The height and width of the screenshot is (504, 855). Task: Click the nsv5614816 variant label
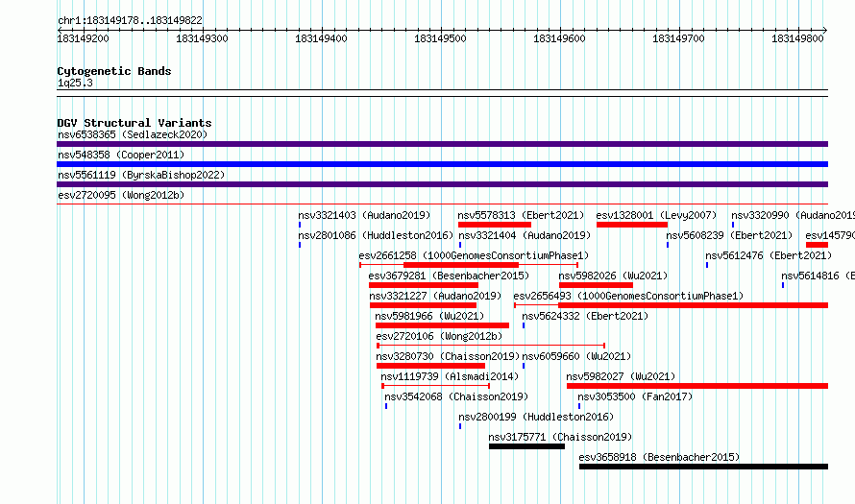(x=818, y=276)
